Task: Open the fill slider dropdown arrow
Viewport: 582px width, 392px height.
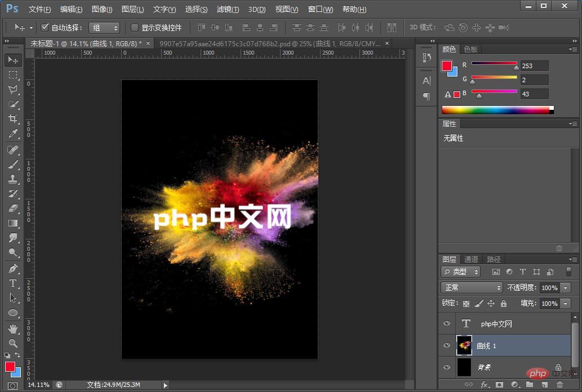Action: tap(566, 304)
